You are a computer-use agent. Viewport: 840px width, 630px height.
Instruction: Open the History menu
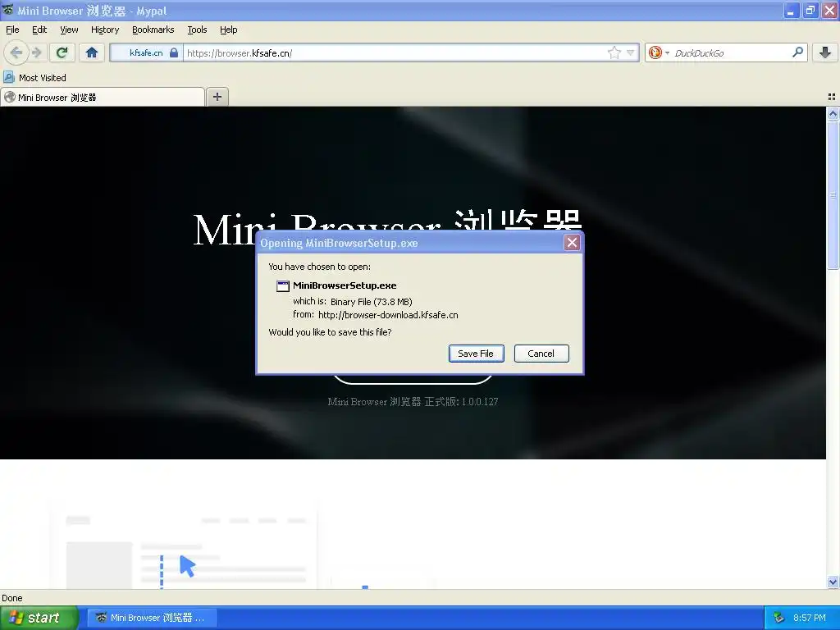tap(105, 30)
